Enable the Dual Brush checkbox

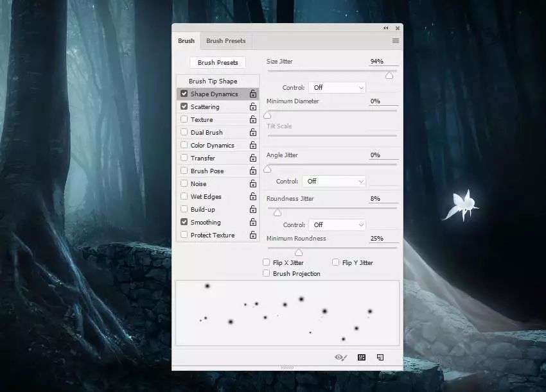point(184,132)
